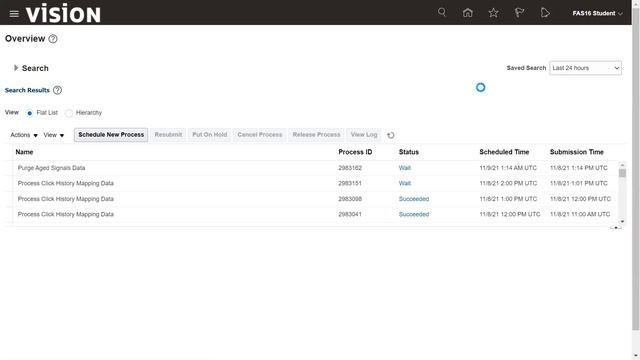Click the Process ID column header
640x360 pixels.
355,152
